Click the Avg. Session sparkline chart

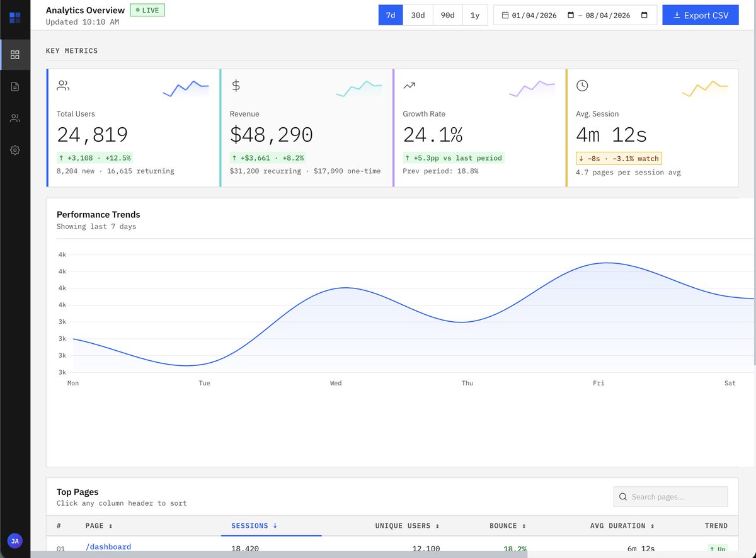click(x=705, y=89)
